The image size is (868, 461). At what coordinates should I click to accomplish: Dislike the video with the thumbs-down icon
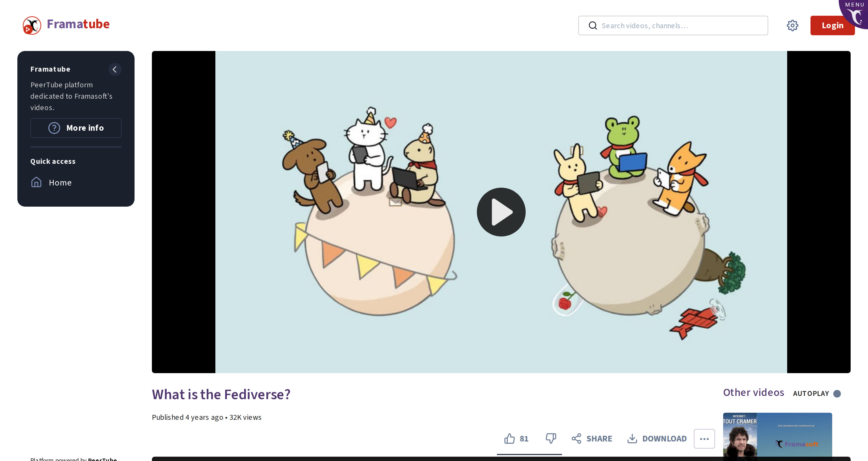point(551,438)
